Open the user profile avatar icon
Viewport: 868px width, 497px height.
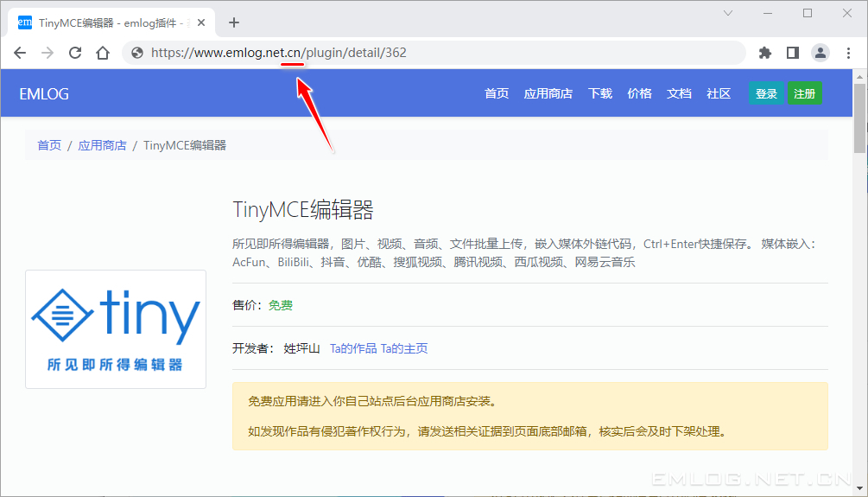(820, 53)
